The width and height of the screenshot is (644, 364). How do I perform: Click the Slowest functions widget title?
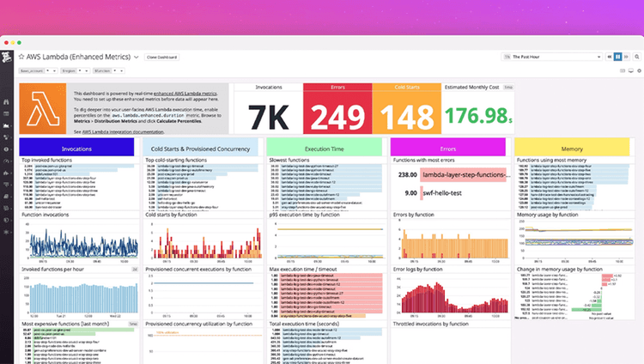pyautogui.click(x=289, y=160)
